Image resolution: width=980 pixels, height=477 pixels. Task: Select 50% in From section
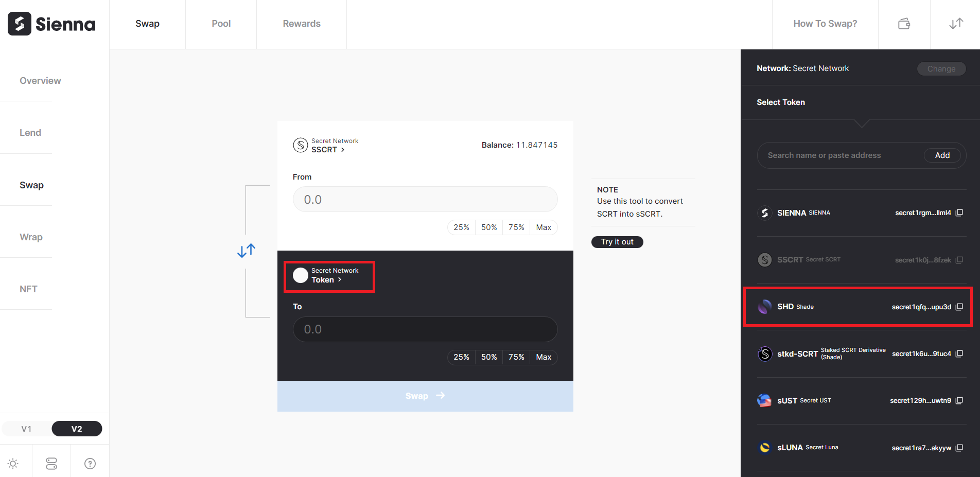tap(489, 227)
